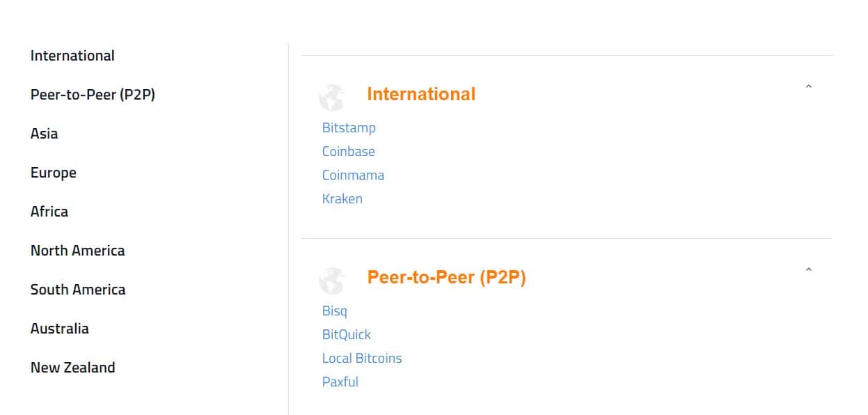This screenshot has height=415, width=868.
Task: Choose Africa from the sidebar list
Action: (49, 212)
